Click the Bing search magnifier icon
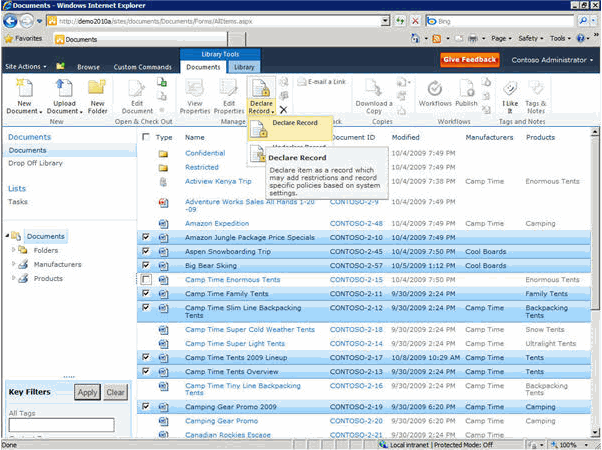 [583, 21]
